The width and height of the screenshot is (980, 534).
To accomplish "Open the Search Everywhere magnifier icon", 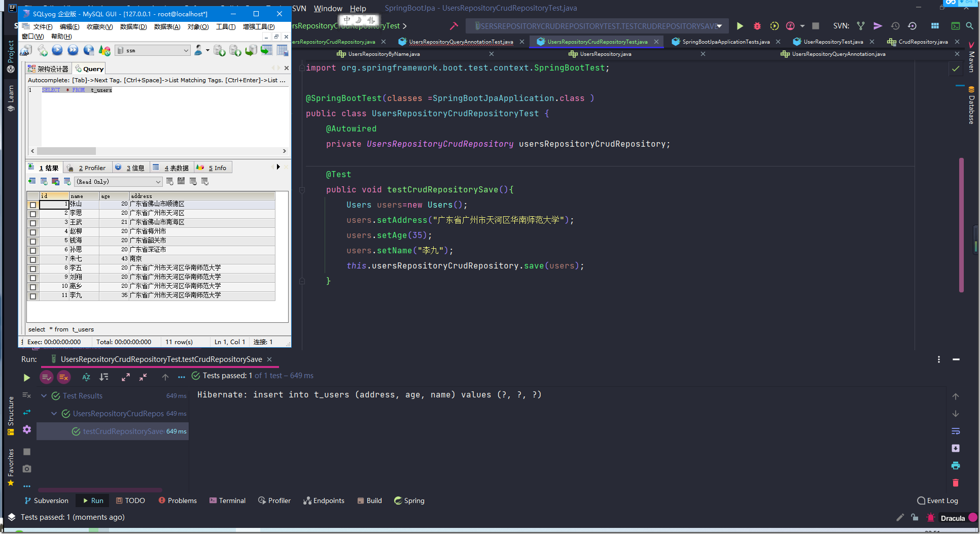I will point(969,26).
